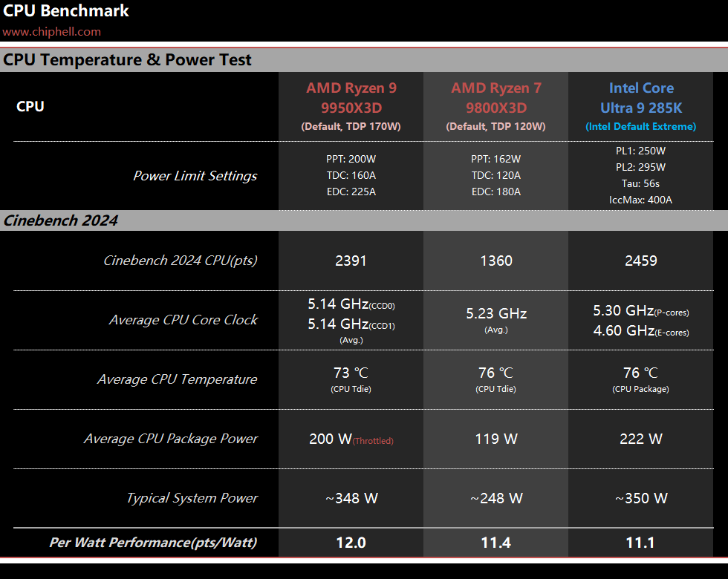Select the "119 W" package power value
The image size is (728, 579).
(x=496, y=439)
